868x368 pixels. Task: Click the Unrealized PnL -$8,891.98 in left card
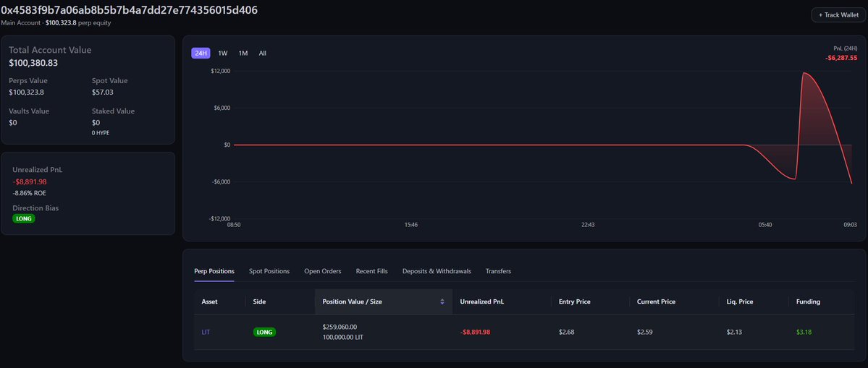30,181
